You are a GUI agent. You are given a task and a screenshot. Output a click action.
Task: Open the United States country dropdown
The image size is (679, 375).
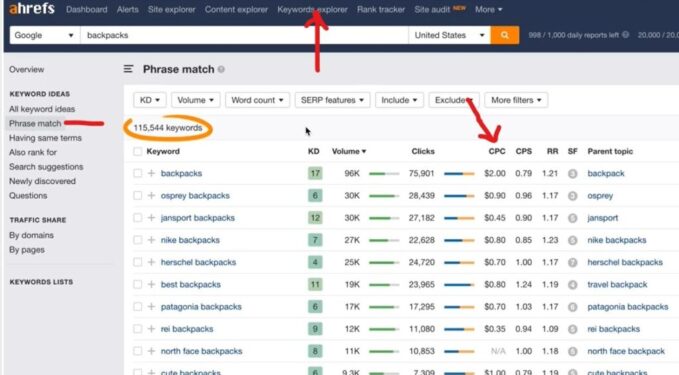449,35
